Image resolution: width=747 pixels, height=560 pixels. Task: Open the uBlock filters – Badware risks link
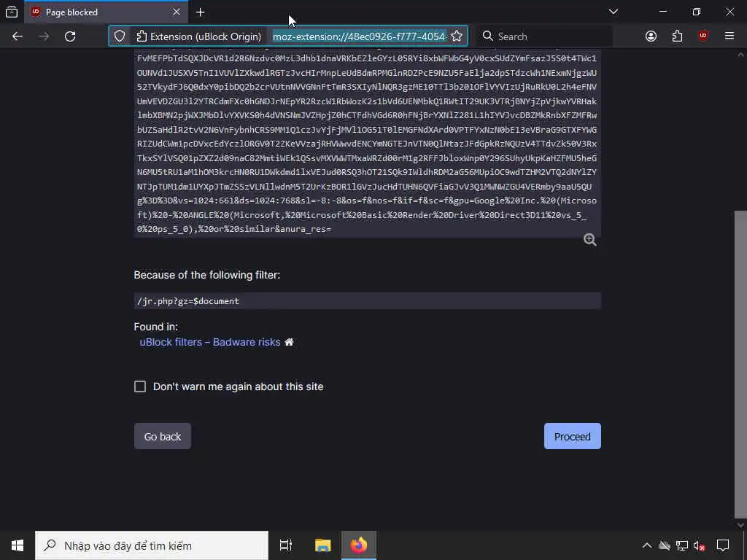(x=210, y=342)
